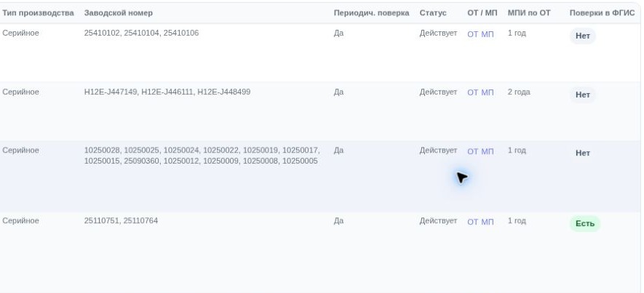Click Серийное in the 25410102 row
Image resolution: width=644 pixels, height=293 pixels.
[x=20, y=33]
